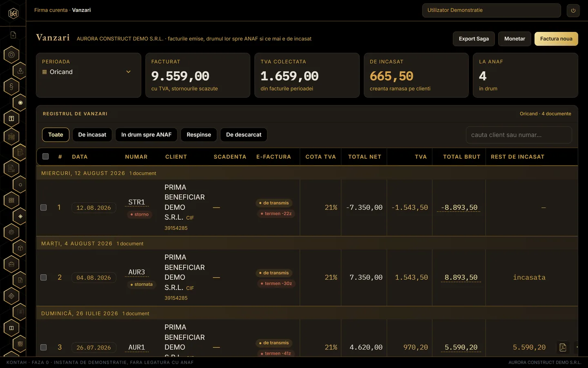This screenshot has width=588, height=368.
Task: Check the row for invoice AUR3
Action: (43, 278)
